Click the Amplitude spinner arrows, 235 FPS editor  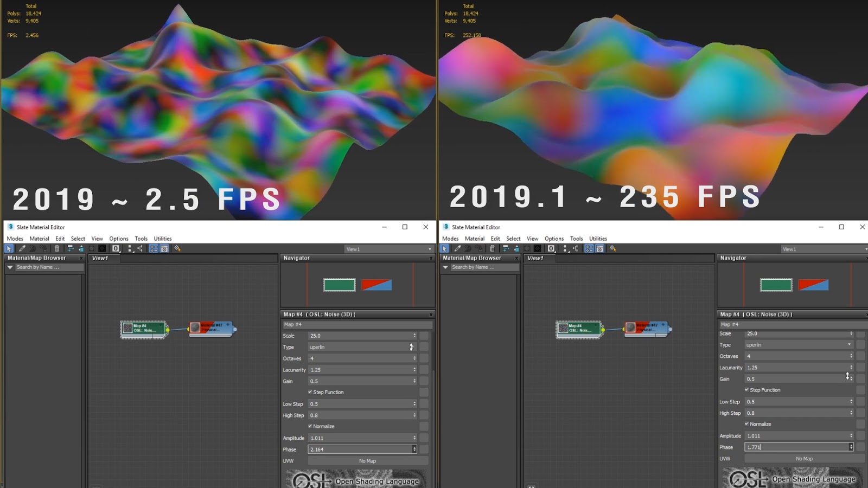click(851, 435)
